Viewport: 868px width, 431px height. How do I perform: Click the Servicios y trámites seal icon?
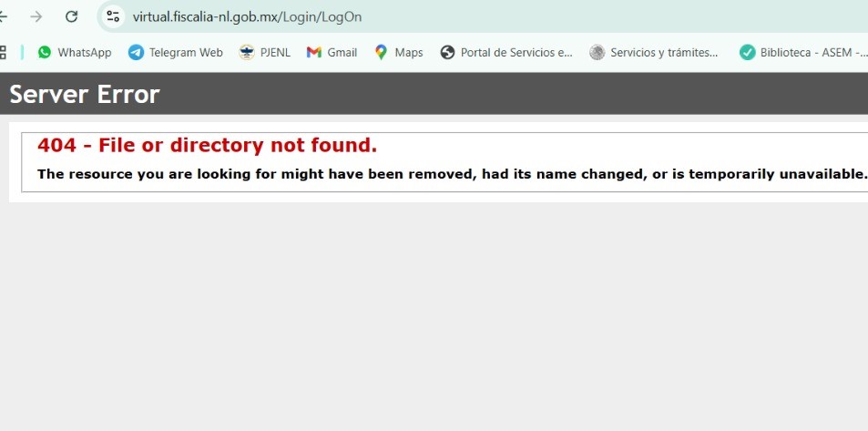coord(597,52)
